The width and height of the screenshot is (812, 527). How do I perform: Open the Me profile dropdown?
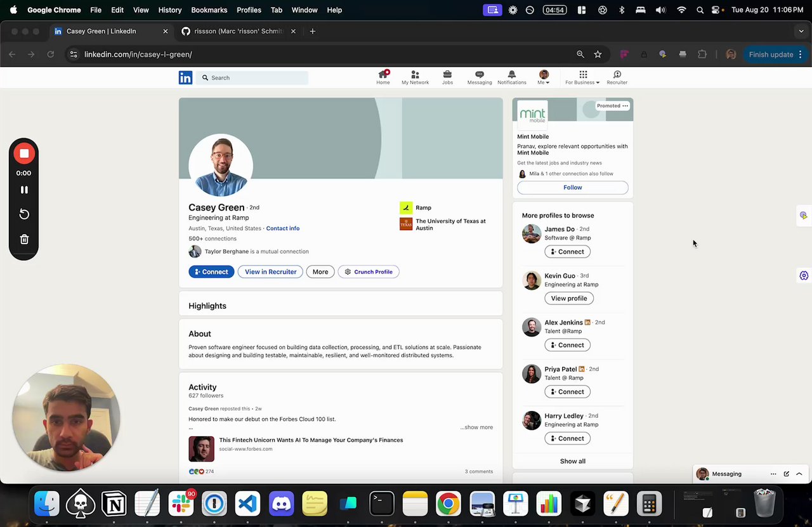pyautogui.click(x=544, y=77)
